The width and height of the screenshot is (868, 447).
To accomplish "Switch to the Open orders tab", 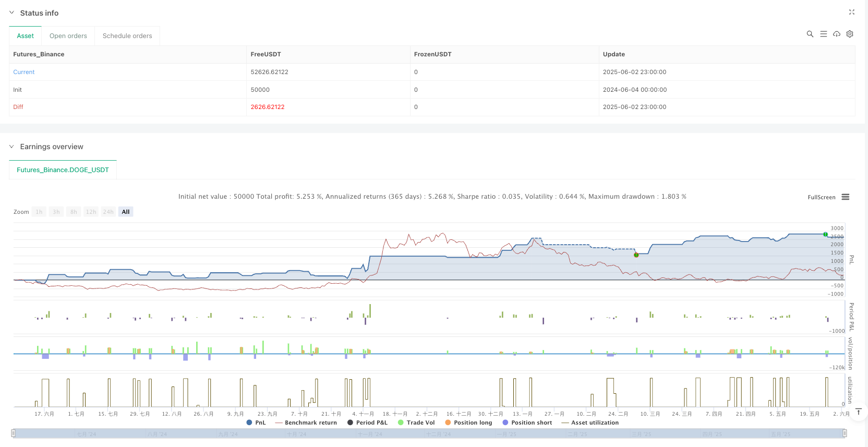I will coord(68,36).
